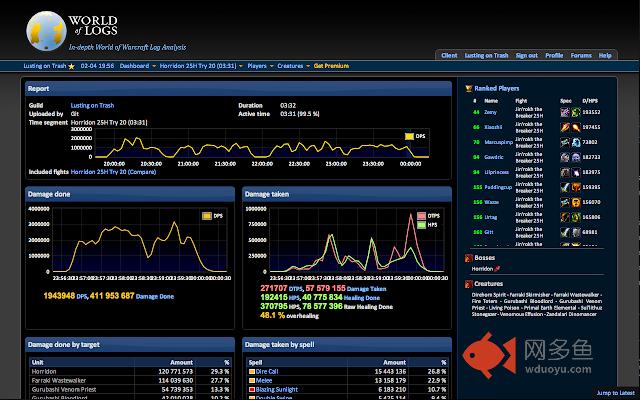Select Creatures in the navigation bar
The width and height of the screenshot is (640, 400).
pos(290,66)
